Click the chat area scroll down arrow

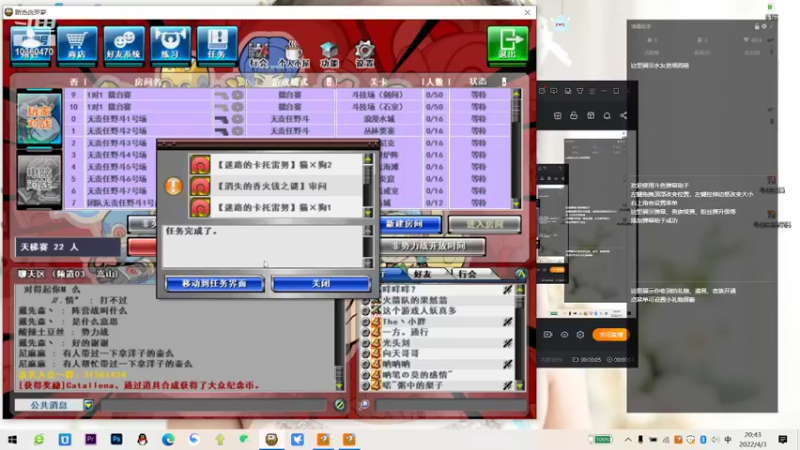pyautogui.click(x=339, y=386)
